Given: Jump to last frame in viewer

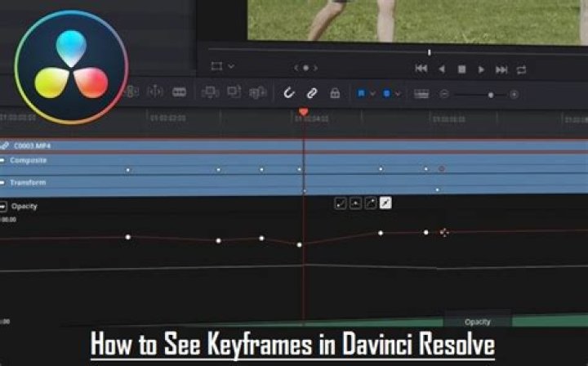Looking at the screenshot, I should tap(501, 69).
